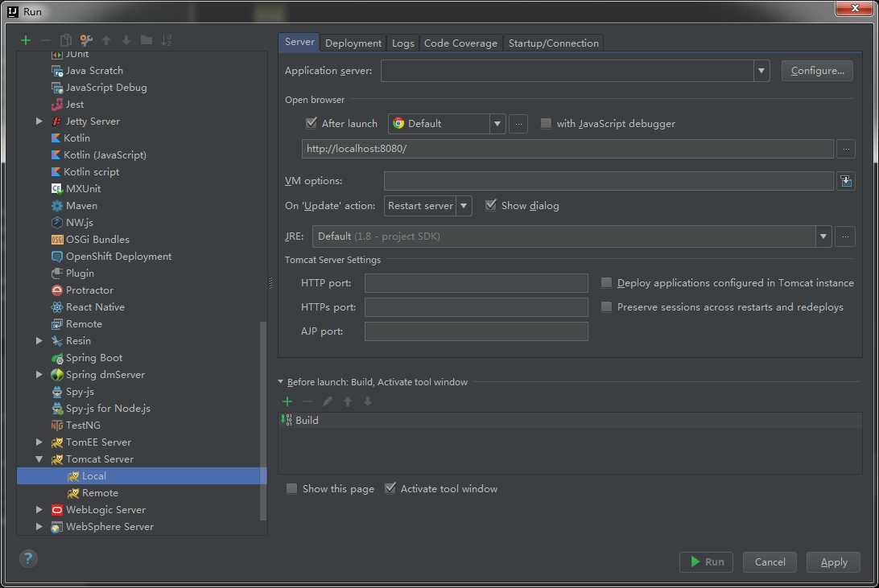
Task: Expand WebLogic Server tree node
Action: pyautogui.click(x=39, y=510)
